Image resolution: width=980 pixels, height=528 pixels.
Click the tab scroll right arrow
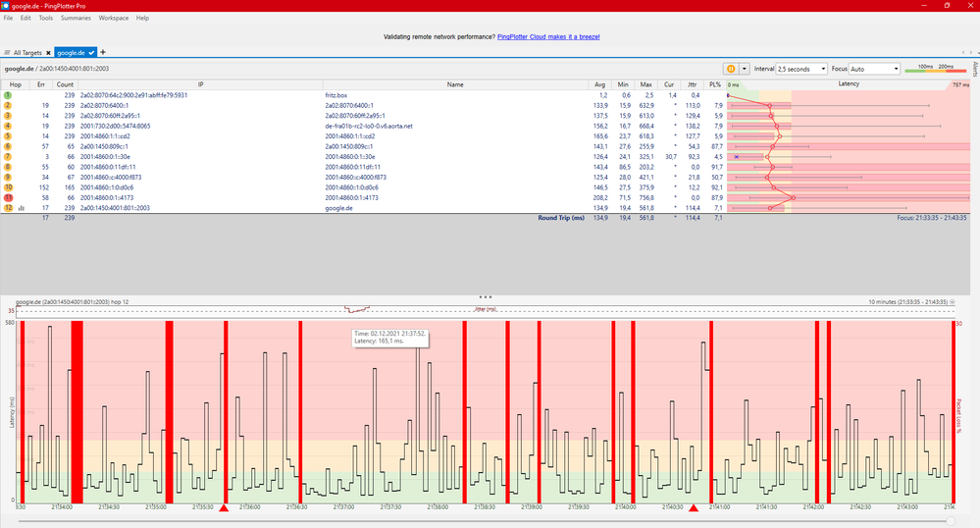(971, 53)
